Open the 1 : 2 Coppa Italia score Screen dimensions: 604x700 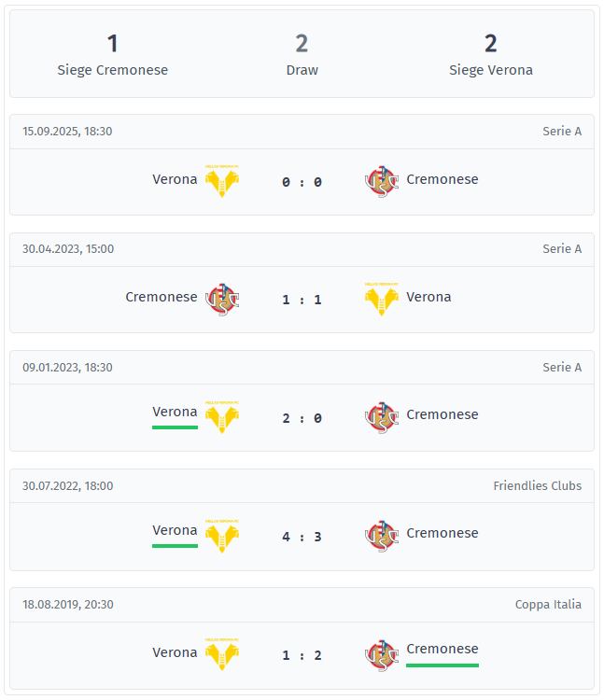[x=302, y=655]
